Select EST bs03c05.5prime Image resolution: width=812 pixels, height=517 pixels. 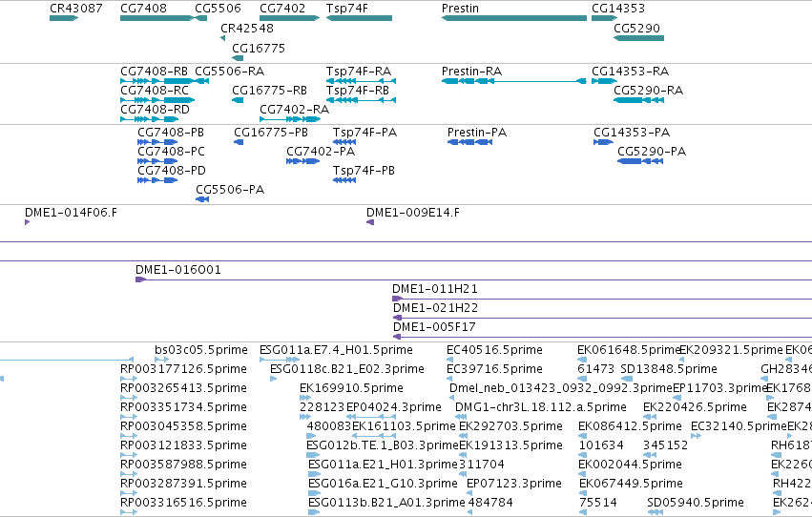pos(161,360)
